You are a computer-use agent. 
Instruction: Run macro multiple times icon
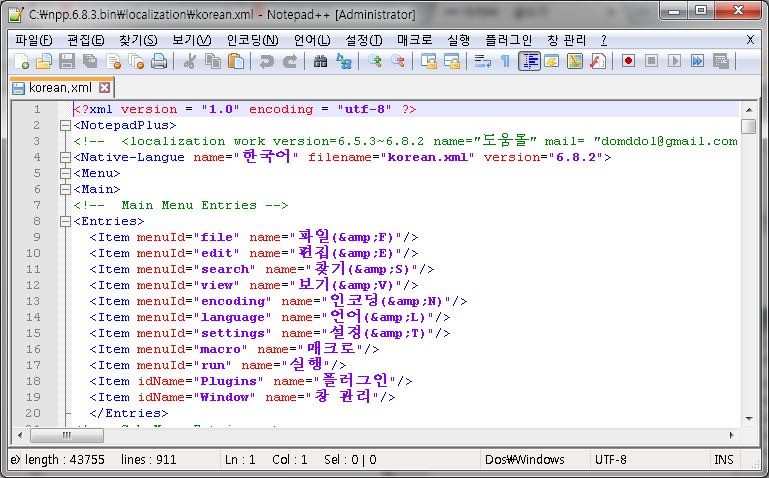point(697,61)
